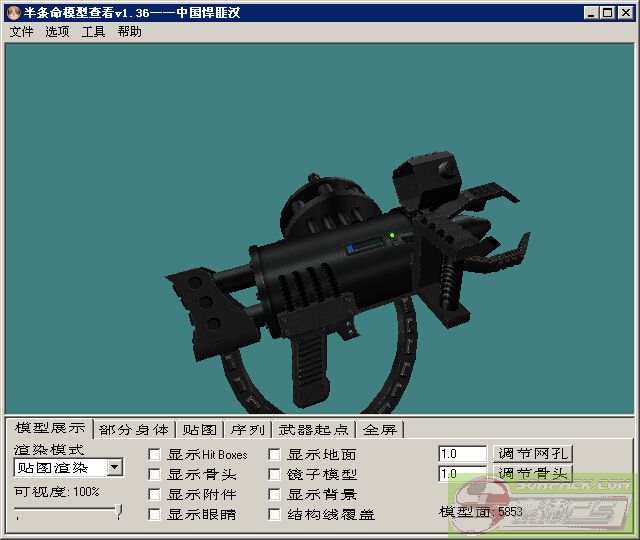Click the 可视度 transparency slider
This screenshot has height=540, width=640.
(x=67, y=512)
